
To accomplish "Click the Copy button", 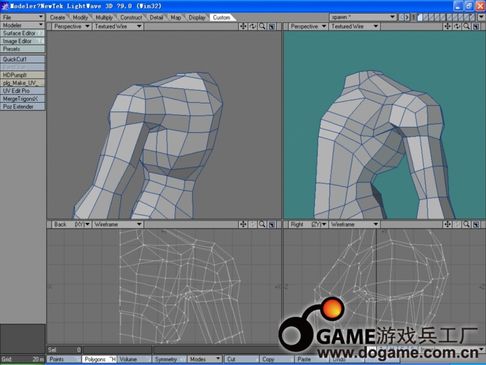I will [276, 359].
